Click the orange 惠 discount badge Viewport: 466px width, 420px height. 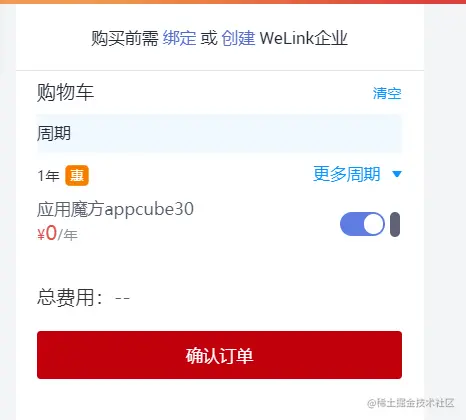[x=77, y=175]
